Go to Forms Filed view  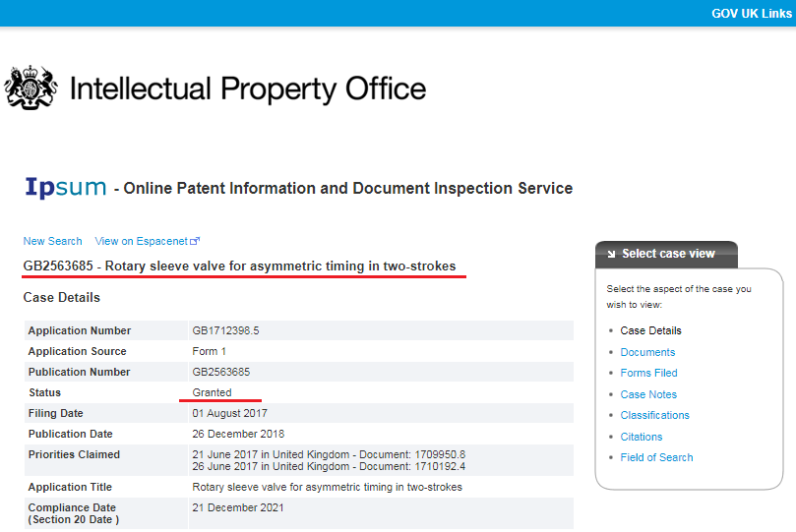click(648, 373)
